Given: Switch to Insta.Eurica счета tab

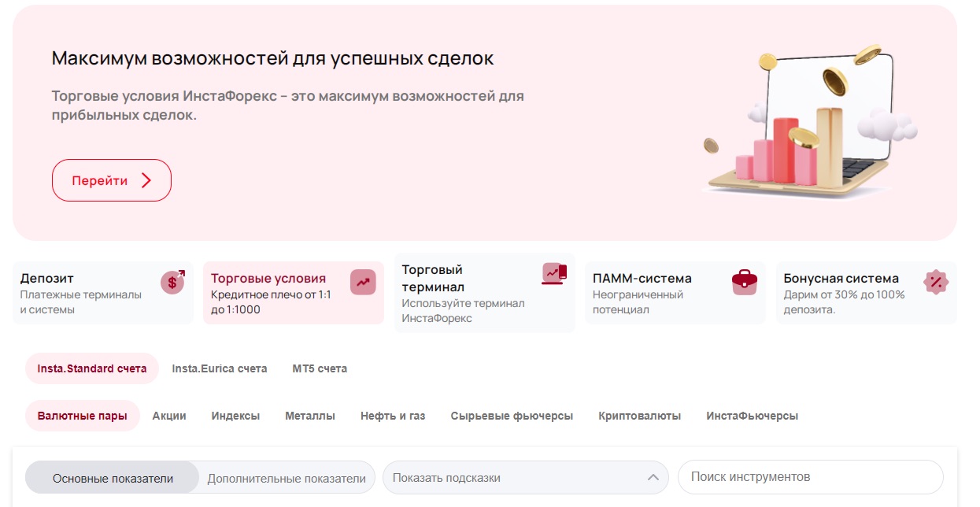Looking at the screenshot, I should (220, 368).
